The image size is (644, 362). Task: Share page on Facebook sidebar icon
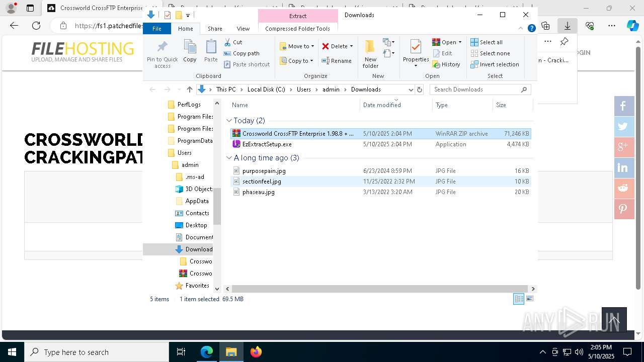(623, 106)
